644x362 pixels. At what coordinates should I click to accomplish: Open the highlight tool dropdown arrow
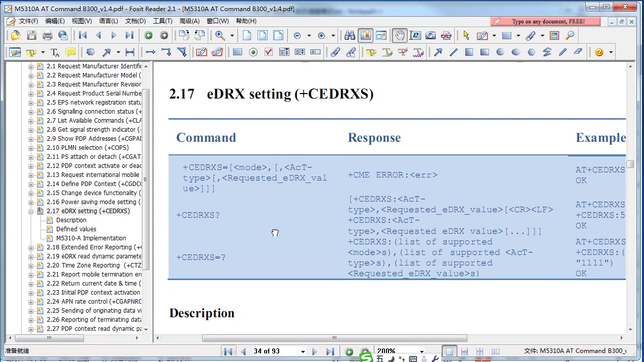click(43, 52)
